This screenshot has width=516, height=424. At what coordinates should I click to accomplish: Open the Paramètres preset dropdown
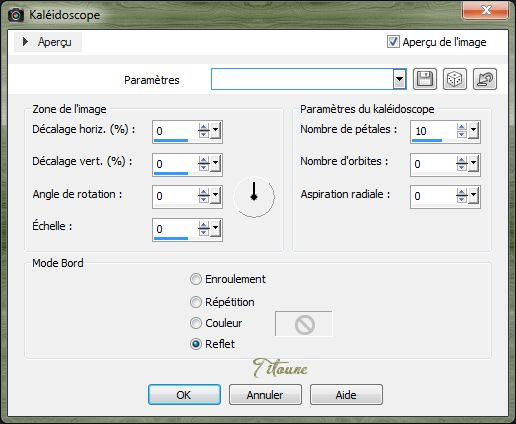(399, 79)
